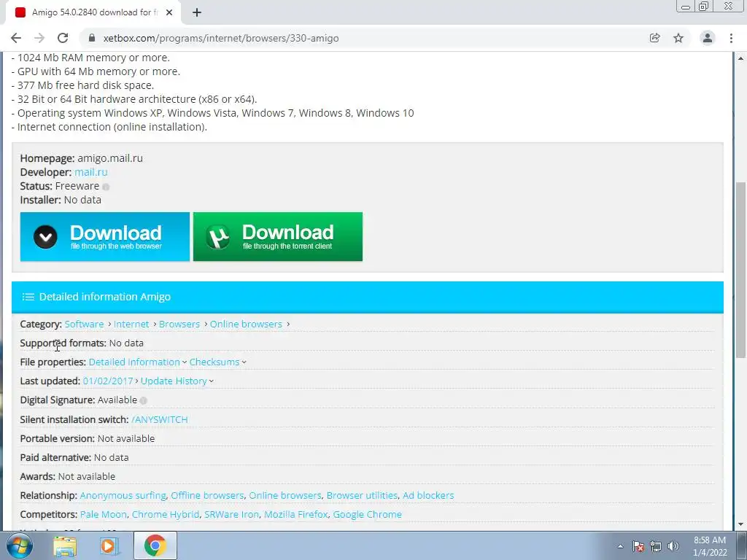Open Online browsers relationship link
The image size is (747, 560).
[285, 495]
